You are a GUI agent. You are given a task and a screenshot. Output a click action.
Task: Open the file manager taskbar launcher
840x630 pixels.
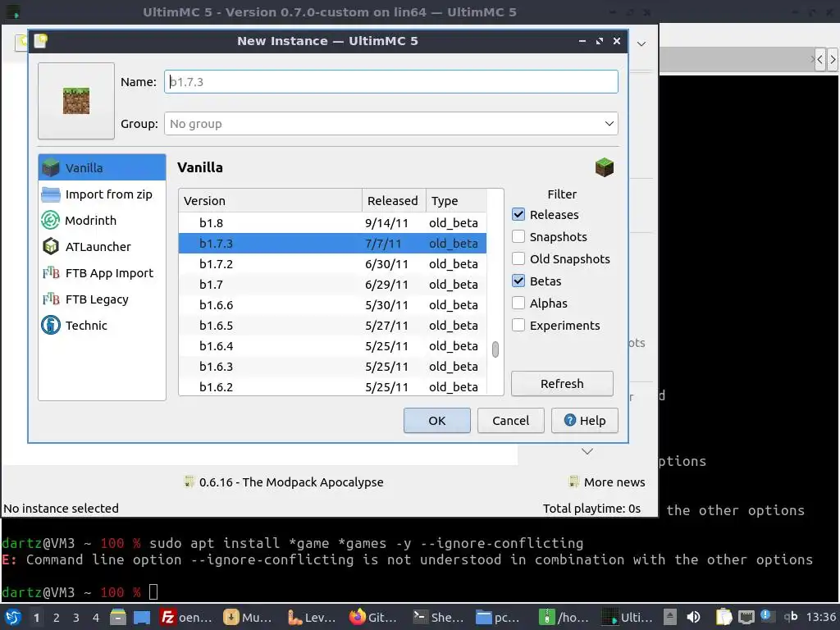tap(118, 617)
